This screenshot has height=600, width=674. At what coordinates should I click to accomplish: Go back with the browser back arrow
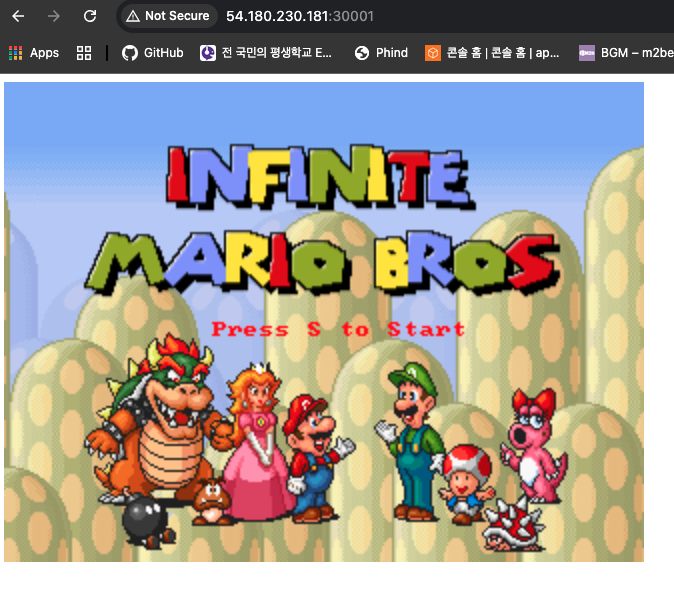coord(18,16)
